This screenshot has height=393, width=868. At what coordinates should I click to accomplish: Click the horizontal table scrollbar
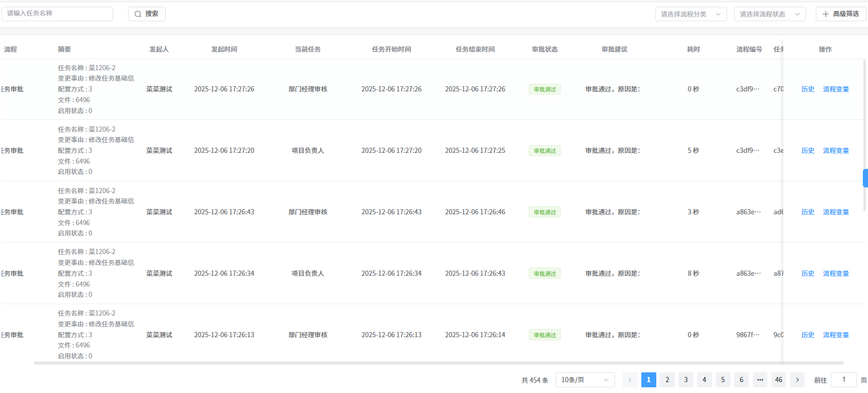[438, 363]
